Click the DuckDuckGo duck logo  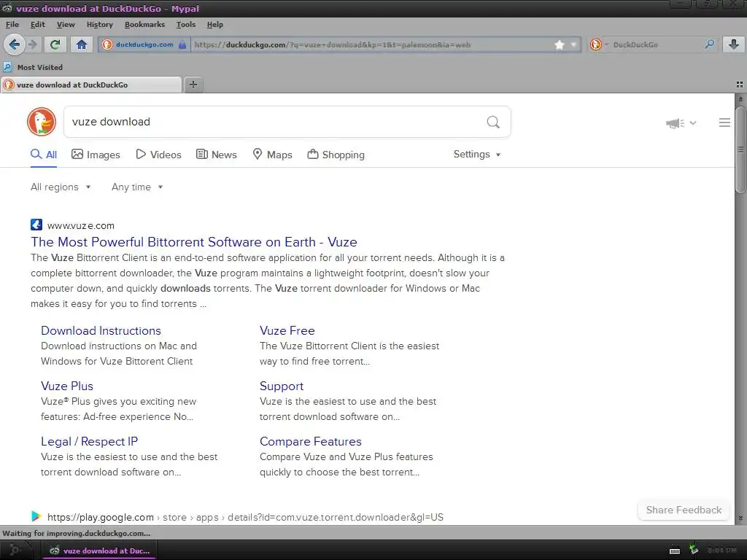pyautogui.click(x=42, y=122)
